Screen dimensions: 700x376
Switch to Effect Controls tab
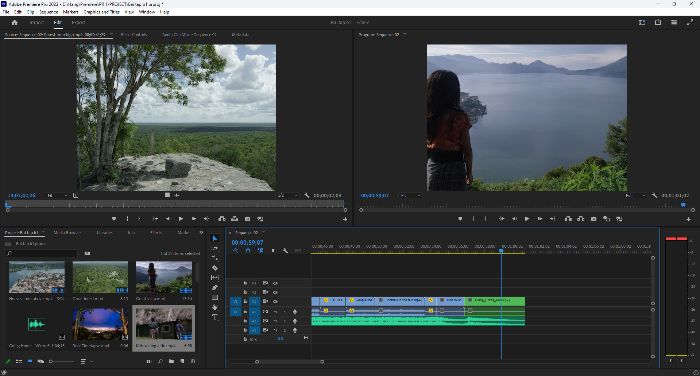[134, 34]
